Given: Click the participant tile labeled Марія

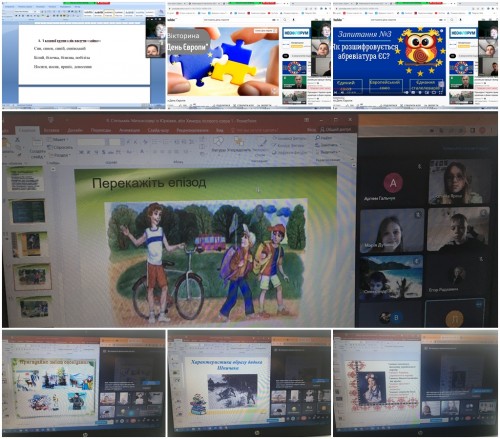Looking at the screenshot, I should tap(392, 230).
